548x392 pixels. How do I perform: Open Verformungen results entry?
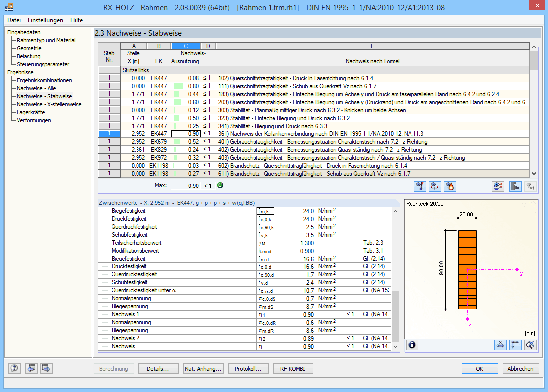click(x=34, y=120)
